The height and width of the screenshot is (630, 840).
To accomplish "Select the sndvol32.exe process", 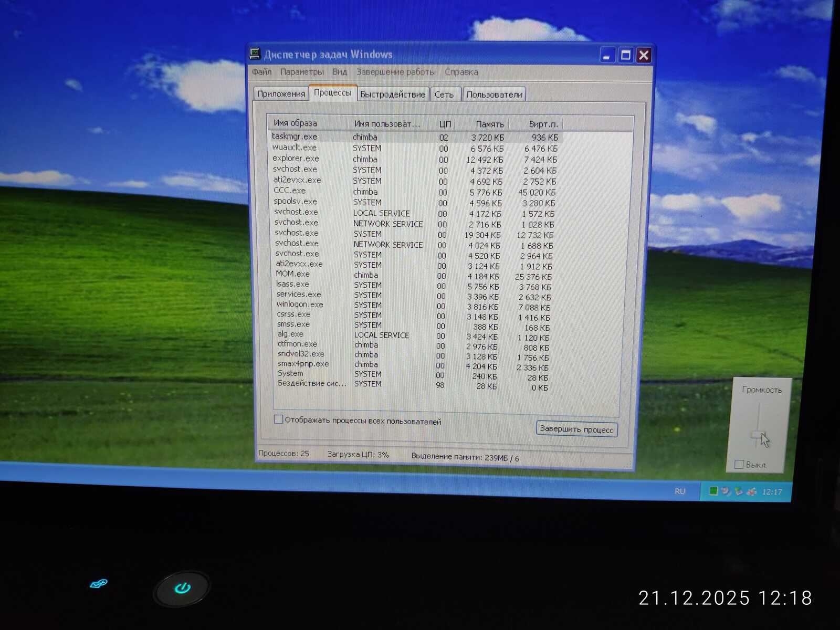I will 415,355.
